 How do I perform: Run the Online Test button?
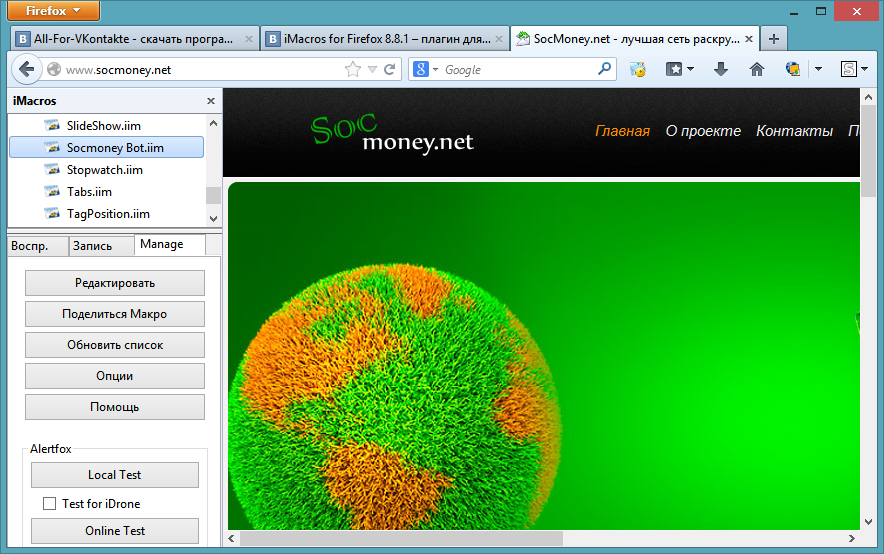click(x=115, y=531)
